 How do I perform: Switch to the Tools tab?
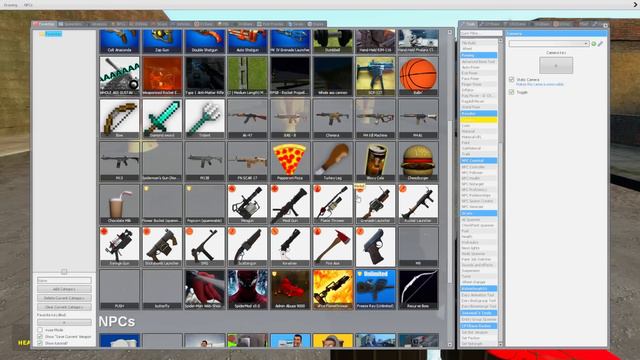468,24
